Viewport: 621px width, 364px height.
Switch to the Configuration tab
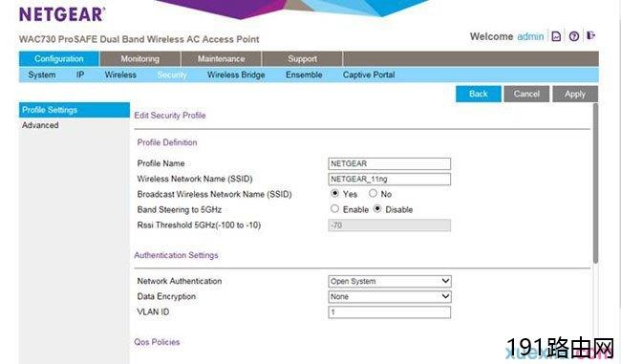(x=59, y=59)
